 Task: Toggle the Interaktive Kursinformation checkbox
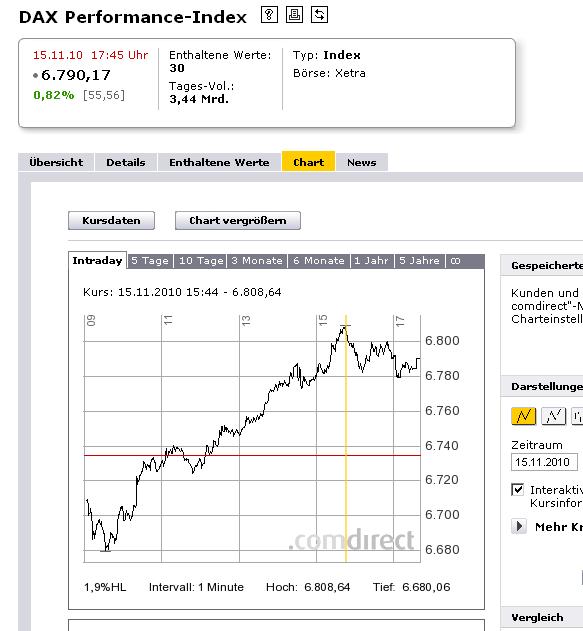coord(518,490)
